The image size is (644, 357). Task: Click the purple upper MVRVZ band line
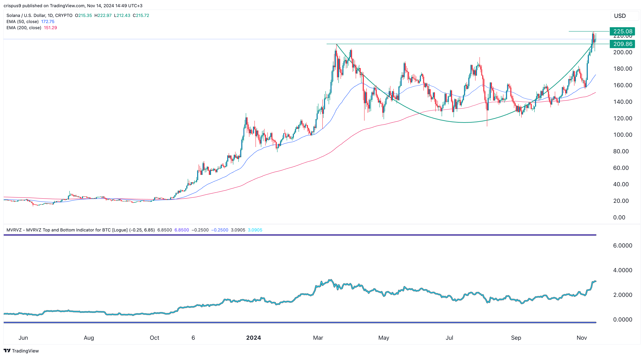click(x=300, y=235)
